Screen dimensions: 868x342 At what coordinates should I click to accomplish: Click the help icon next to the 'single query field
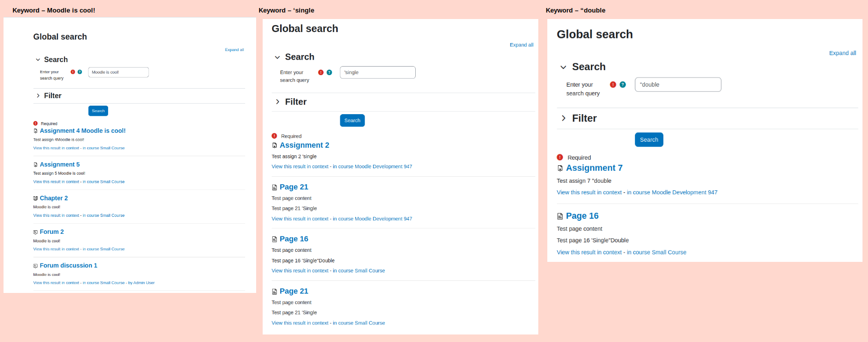[x=329, y=73]
